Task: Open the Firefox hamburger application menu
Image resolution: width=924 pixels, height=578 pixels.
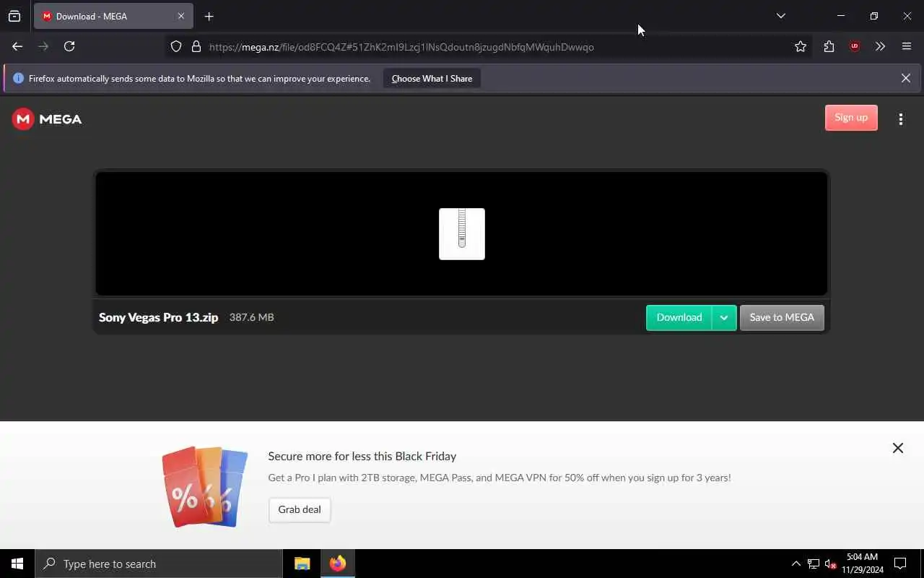Action: pos(907,46)
